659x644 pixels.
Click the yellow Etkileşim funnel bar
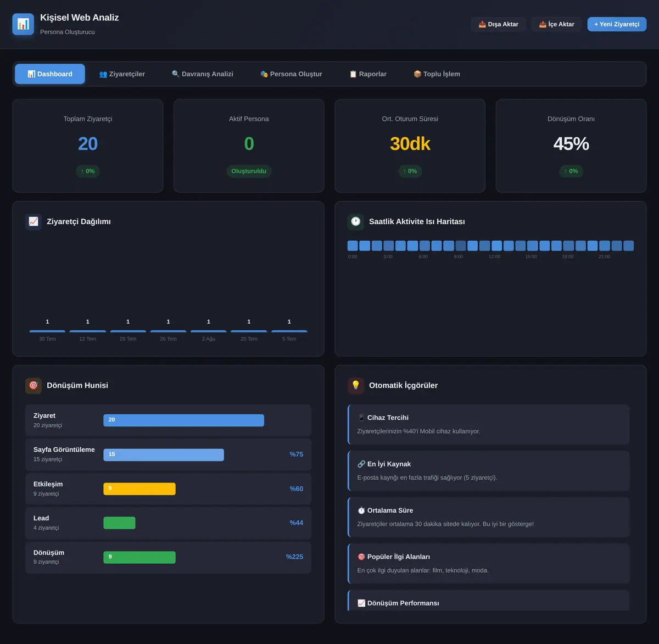(139, 489)
